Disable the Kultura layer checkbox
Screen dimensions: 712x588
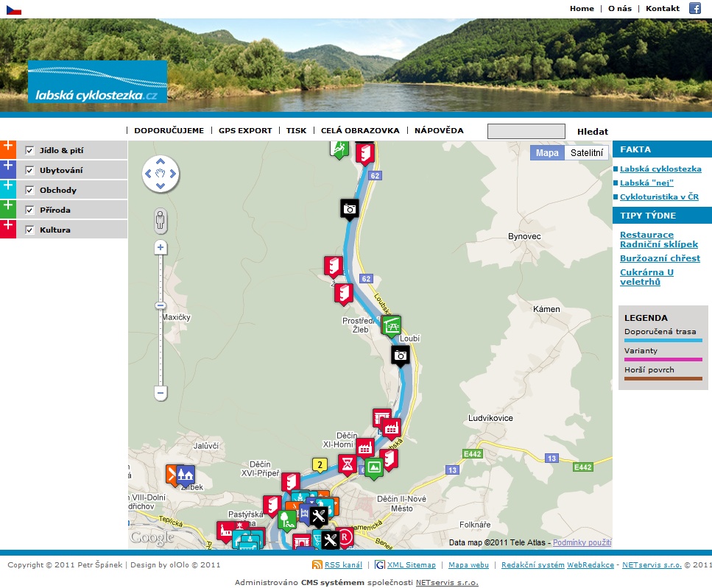30,230
